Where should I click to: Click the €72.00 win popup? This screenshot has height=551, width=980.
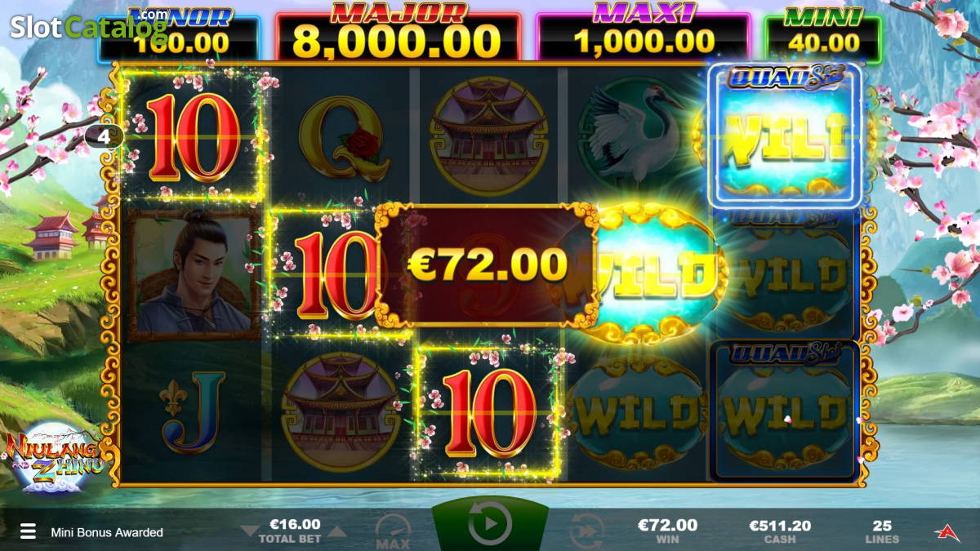coord(488,265)
